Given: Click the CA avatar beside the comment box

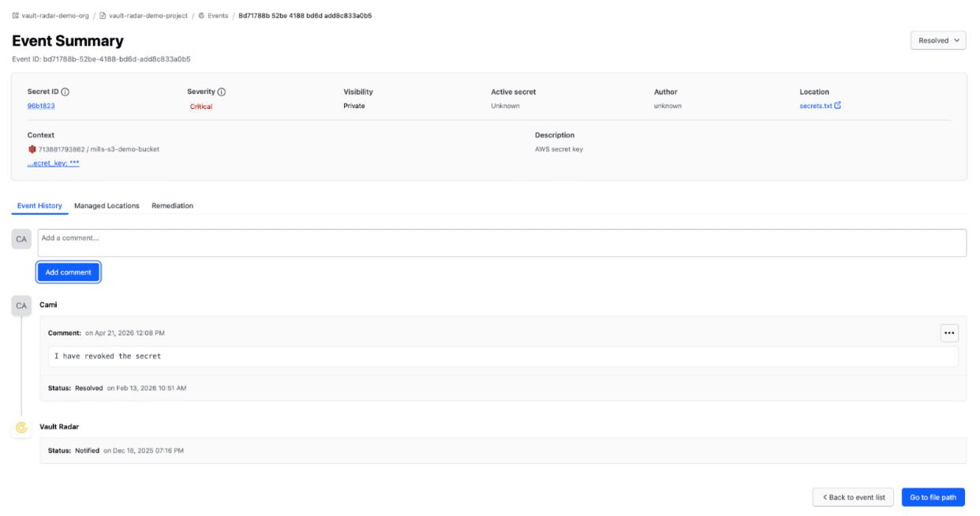Looking at the screenshot, I should tap(21, 239).
